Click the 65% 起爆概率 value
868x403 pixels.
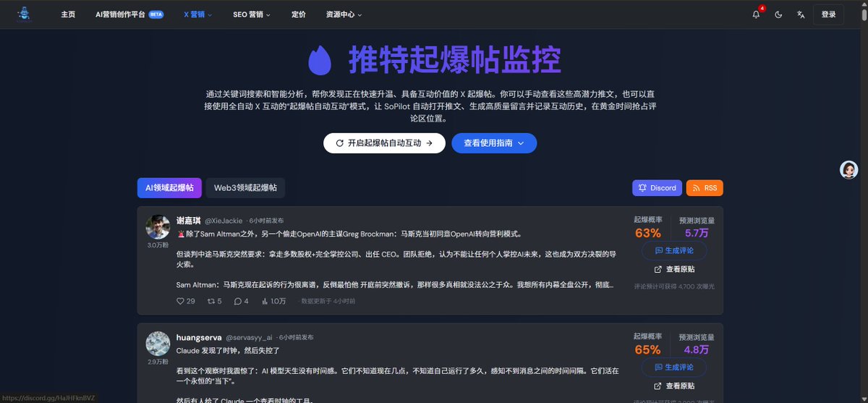pyautogui.click(x=647, y=349)
